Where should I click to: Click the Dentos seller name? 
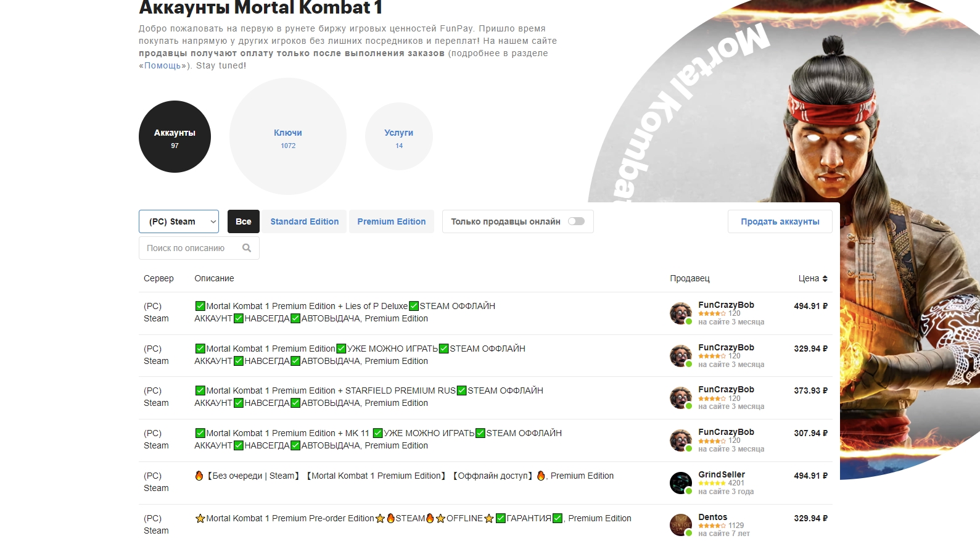pyautogui.click(x=712, y=517)
